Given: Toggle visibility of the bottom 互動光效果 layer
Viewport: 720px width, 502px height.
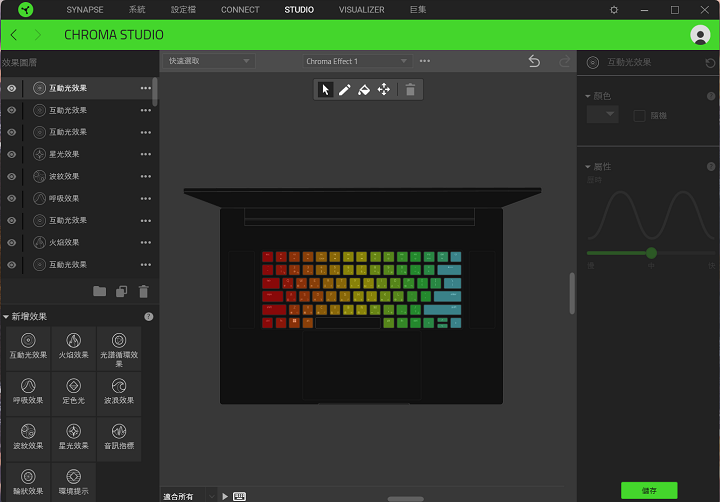Looking at the screenshot, I should [x=11, y=265].
